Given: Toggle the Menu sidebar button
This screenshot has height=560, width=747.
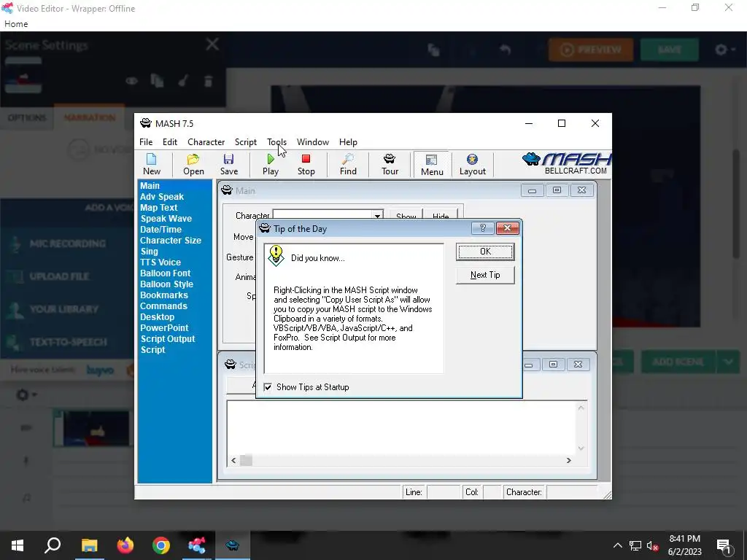Looking at the screenshot, I should 432,165.
